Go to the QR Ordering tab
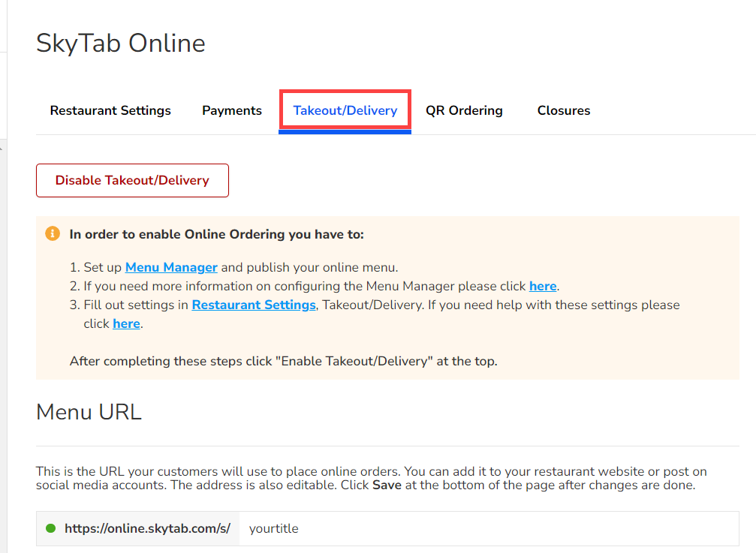Screen dimensions: 756x553 pos(464,110)
